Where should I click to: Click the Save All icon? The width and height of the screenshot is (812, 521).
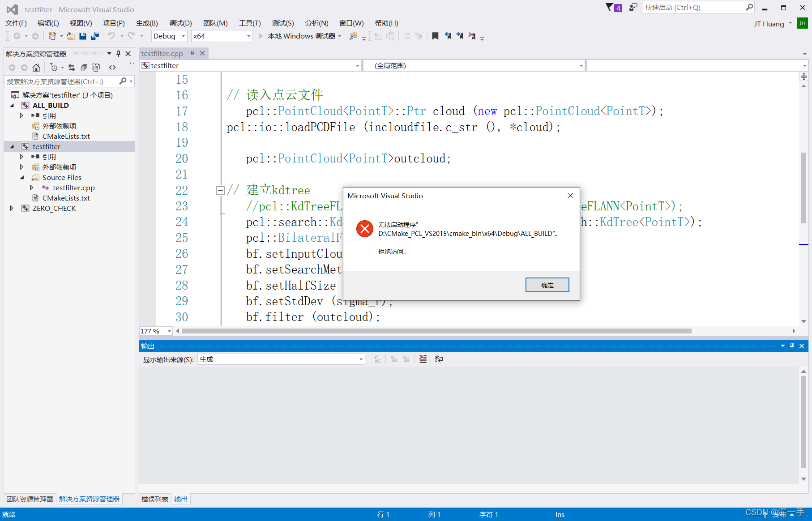tap(95, 36)
